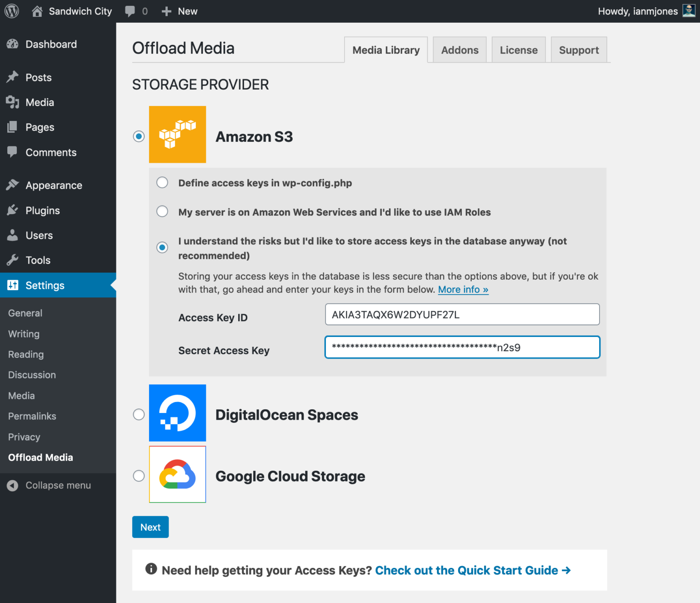This screenshot has height=603, width=700.
Task: Open Check out the Quick Start Guide link
Action: click(473, 570)
